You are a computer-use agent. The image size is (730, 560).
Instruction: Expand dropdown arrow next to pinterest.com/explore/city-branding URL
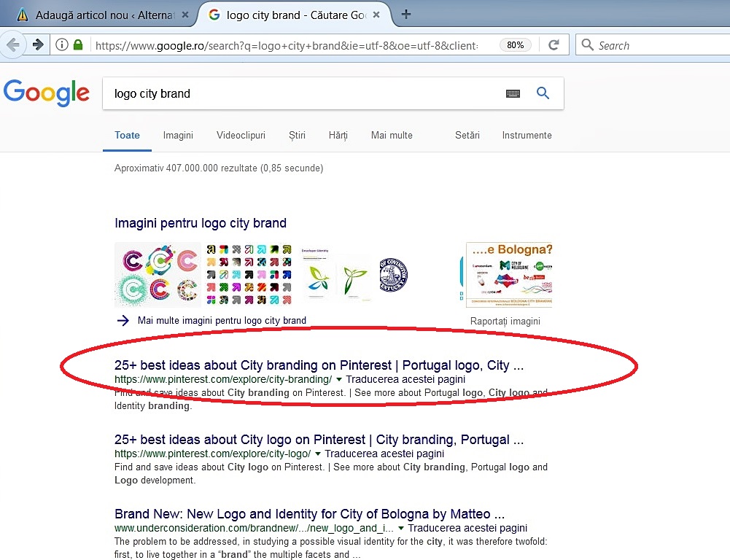coord(339,380)
